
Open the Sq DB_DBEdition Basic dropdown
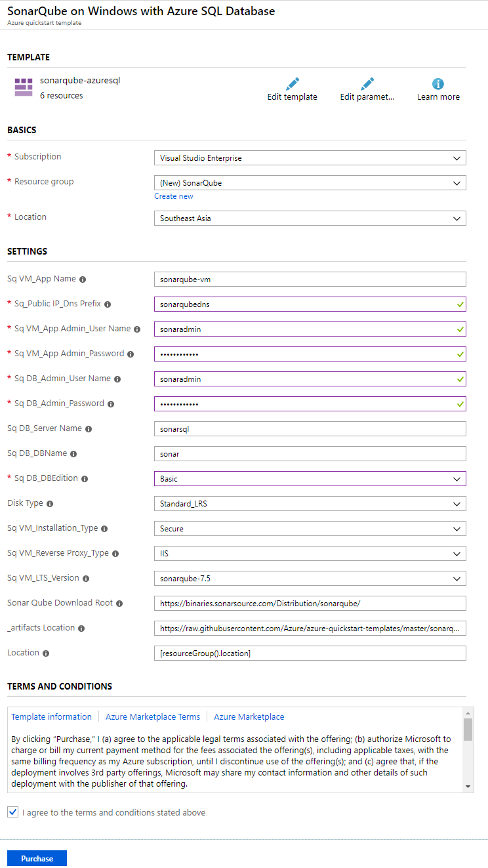(x=310, y=479)
